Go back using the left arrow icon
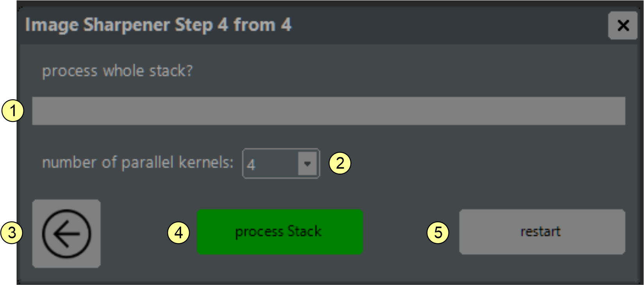The height and width of the screenshot is (285, 644). tap(66, 234)
